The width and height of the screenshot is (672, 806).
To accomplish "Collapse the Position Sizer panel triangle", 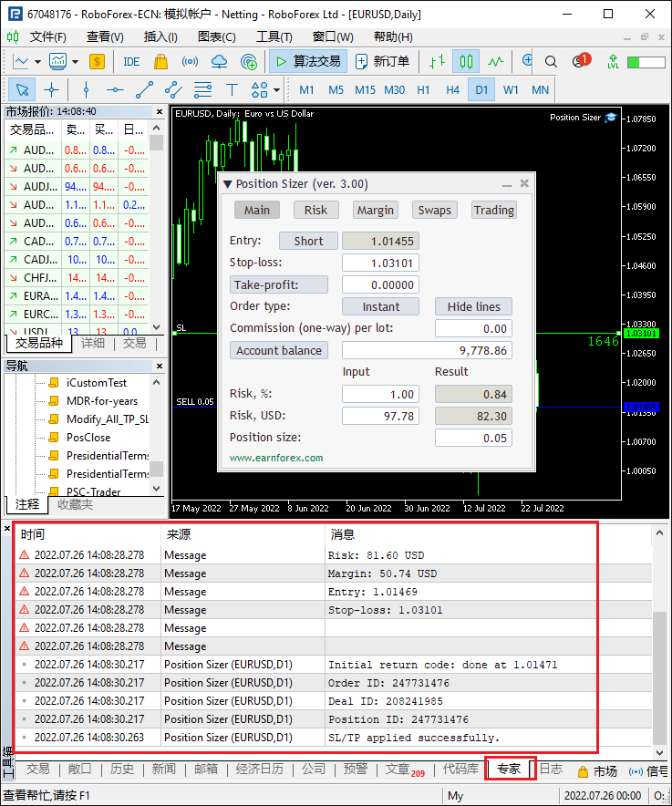I will click(227, 184).
